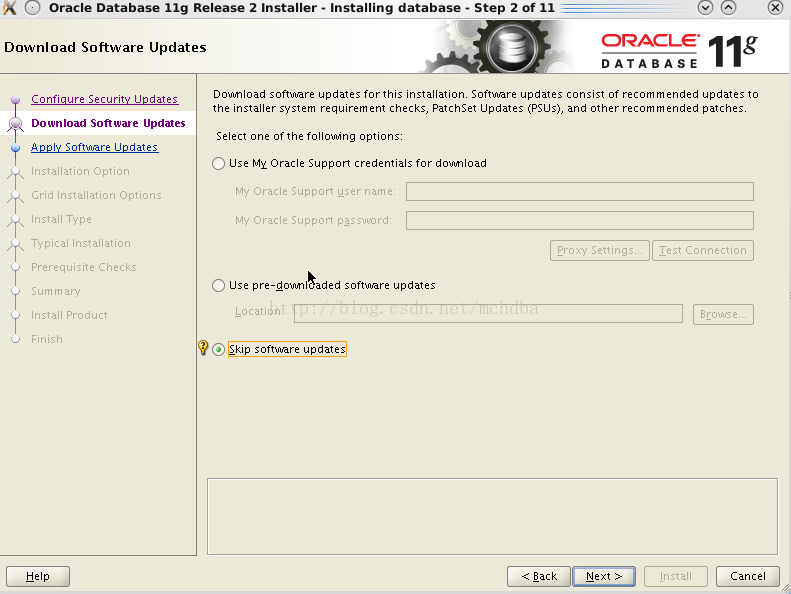This screenshot has height=594, width=791.
Task: Click the message area at bottom
Action: coord(492,516)
